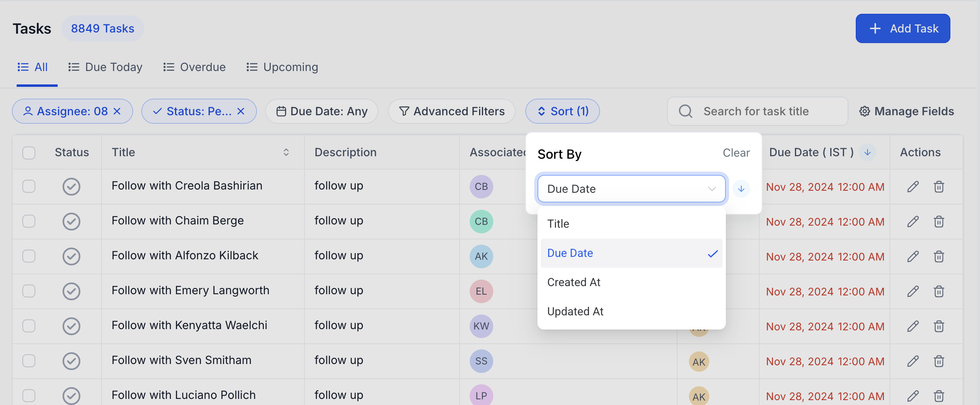The width and height of the screenshot is (980, 405).
Task: Edit the Creola Bashirian task with pencil icon
Action: pos(913,187)
